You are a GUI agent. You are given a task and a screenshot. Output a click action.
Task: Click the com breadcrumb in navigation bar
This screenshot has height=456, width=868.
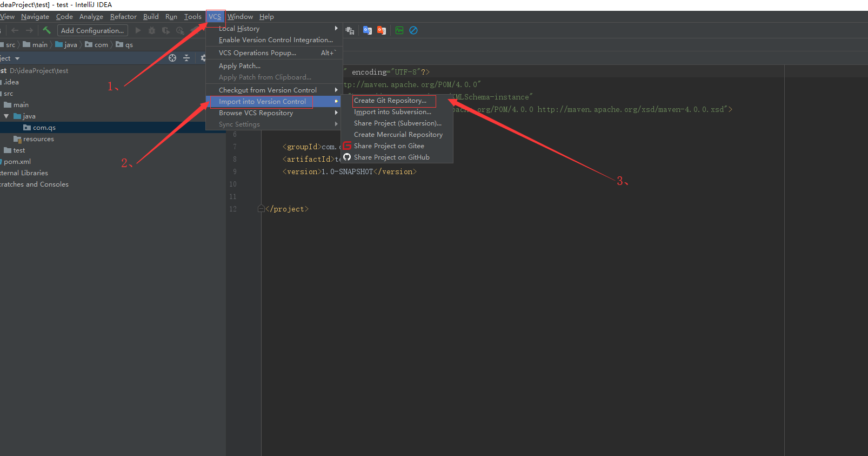[x=97, y=44]
